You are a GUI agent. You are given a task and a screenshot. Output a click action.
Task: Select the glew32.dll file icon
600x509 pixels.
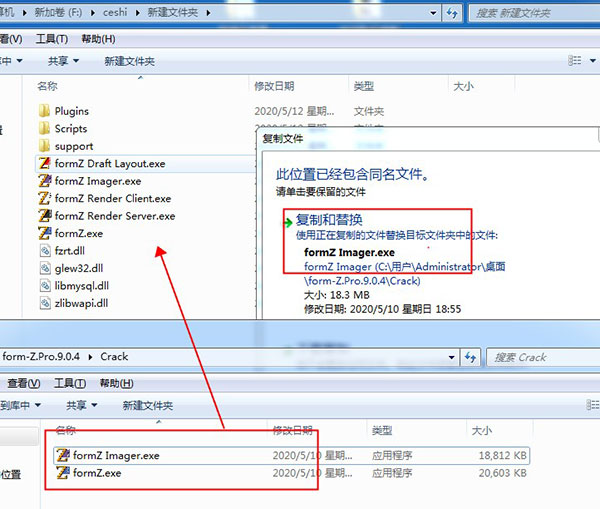pos(45,268)
